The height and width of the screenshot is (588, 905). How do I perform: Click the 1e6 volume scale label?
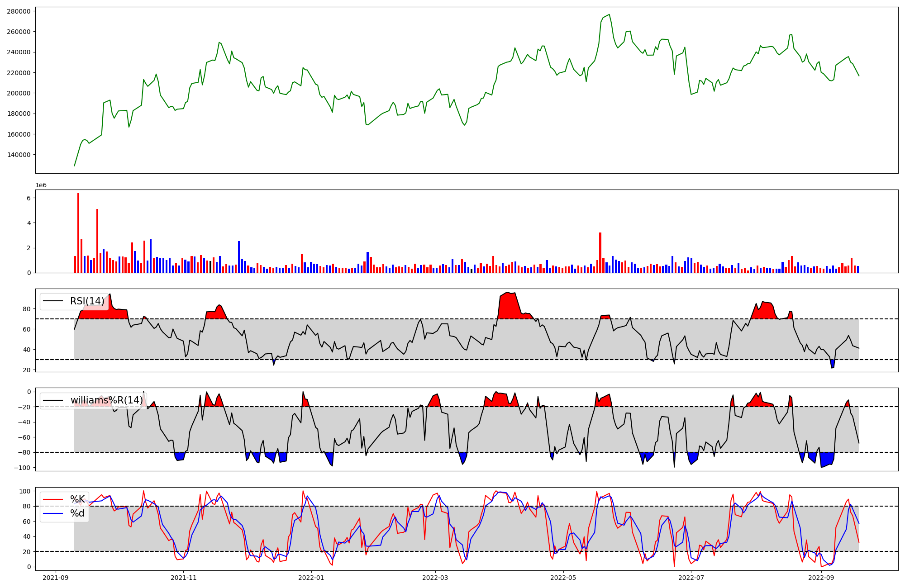[x=41, y=185]
